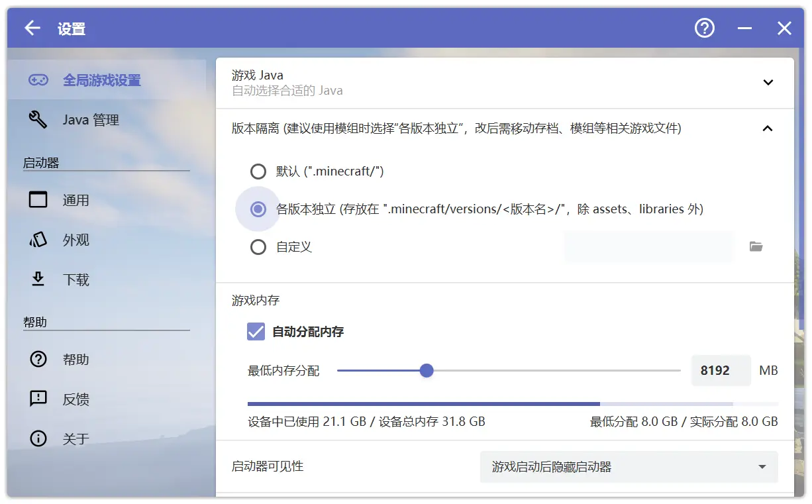The image size is (812, 504).
Task: Click the window icon beside 通用
Action: (38, 200)
